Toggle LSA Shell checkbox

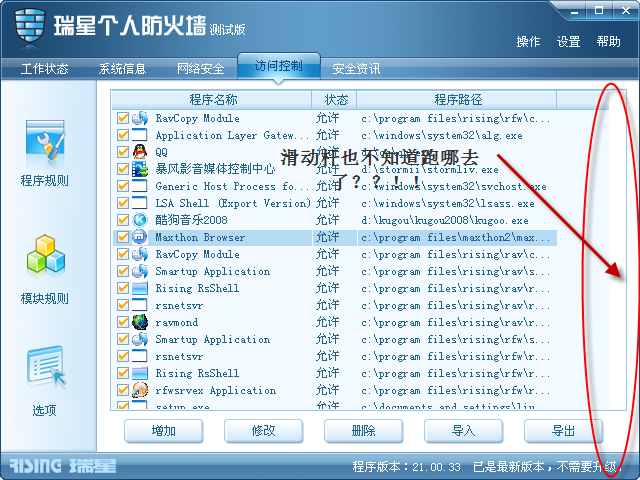(x=123, y=203)
